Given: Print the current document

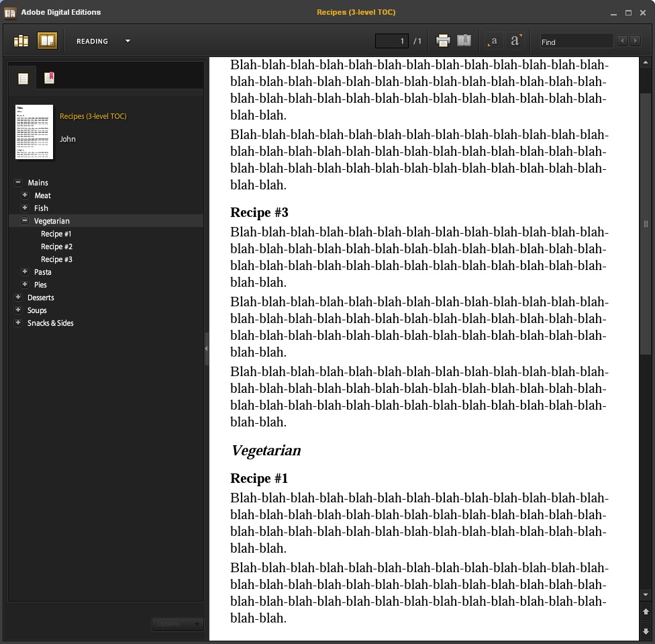Looking at the screenshot, I should click(443, 41).
